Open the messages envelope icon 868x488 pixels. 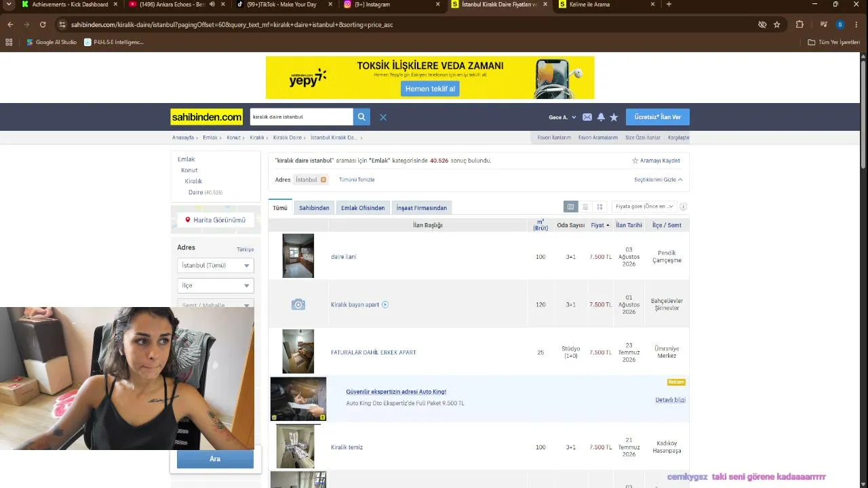pos(587,117)
